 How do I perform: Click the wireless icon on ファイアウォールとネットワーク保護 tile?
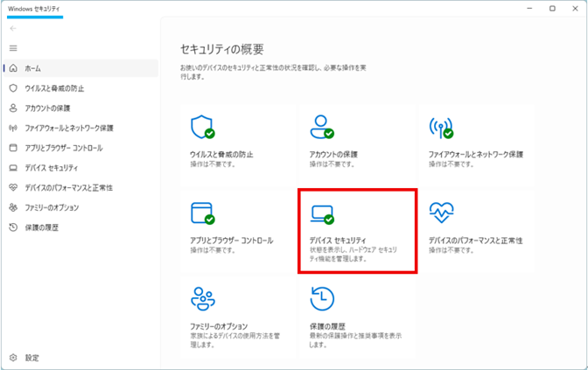(440, 128)
